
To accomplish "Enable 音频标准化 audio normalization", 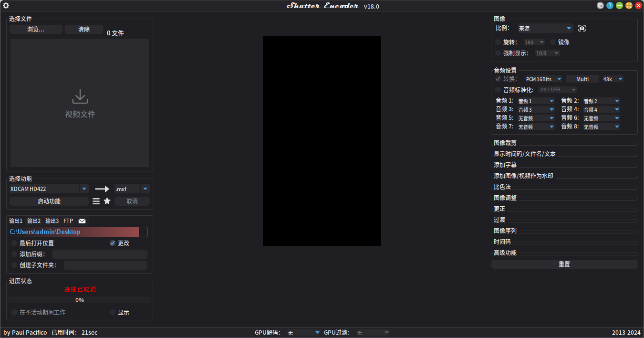I will 498,89.
